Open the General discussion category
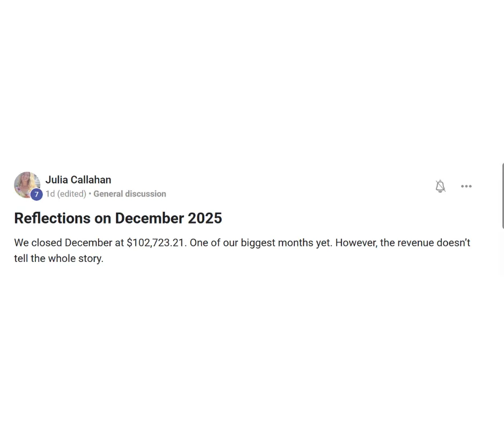Screen dimensions: 504x423 (130, 194)
